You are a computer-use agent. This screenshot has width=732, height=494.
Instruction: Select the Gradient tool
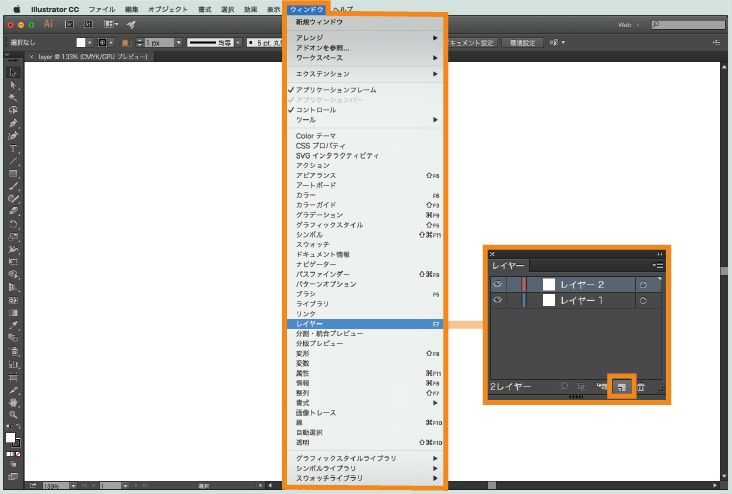pos(13,313)
